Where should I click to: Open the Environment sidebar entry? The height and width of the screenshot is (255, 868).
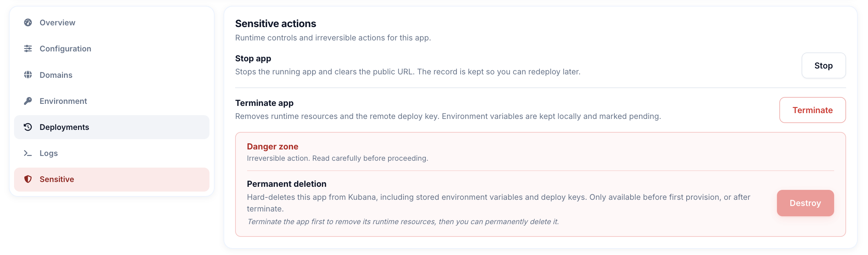[x=112, y=101]
